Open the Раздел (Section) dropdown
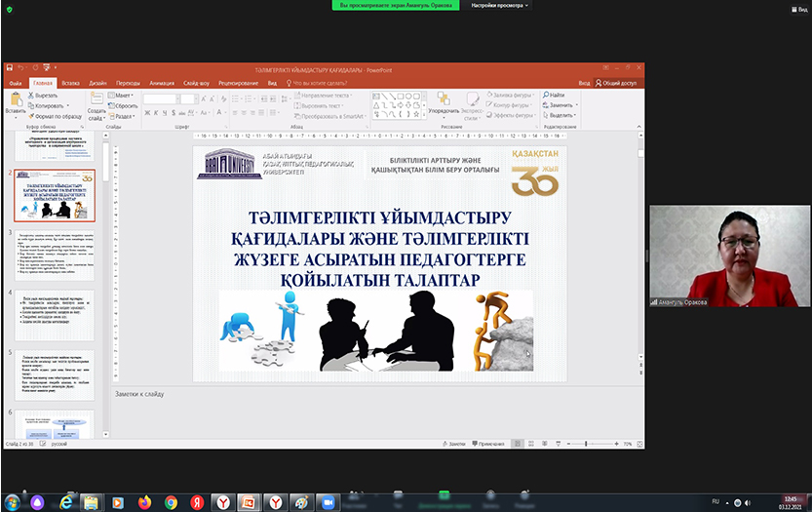Viewport: 812px width, 512px height. point(125,114)
